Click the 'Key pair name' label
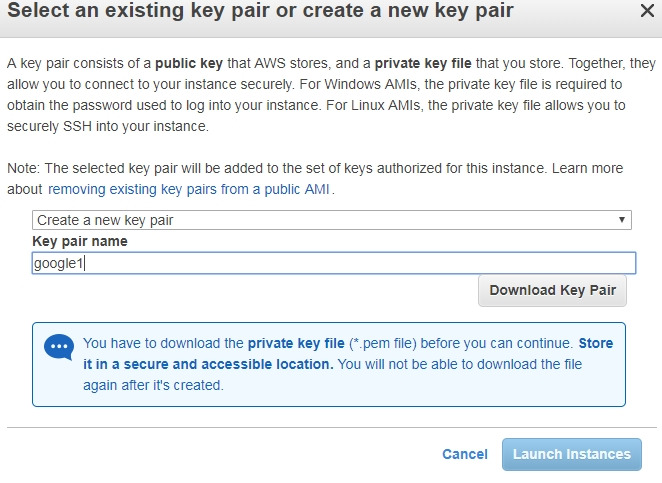The image size is (662, 483). 80,241
